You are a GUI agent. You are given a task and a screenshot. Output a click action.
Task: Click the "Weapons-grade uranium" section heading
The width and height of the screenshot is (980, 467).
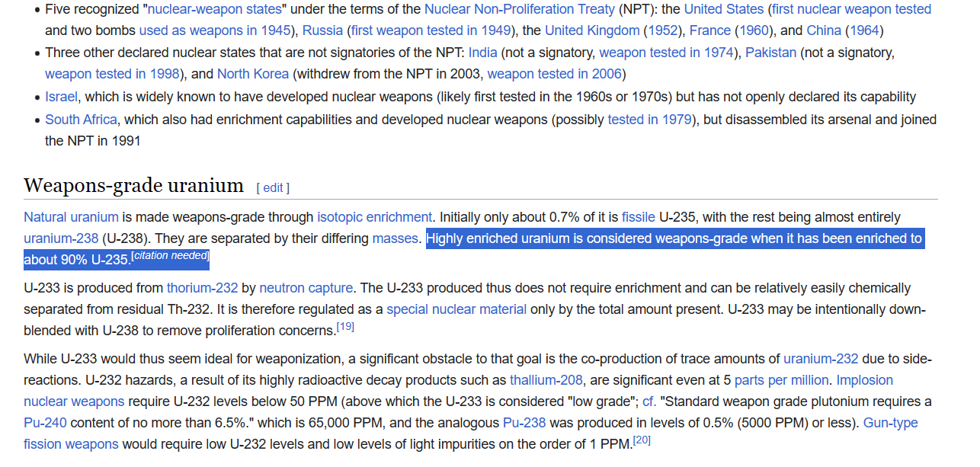[x=133, y=185]
